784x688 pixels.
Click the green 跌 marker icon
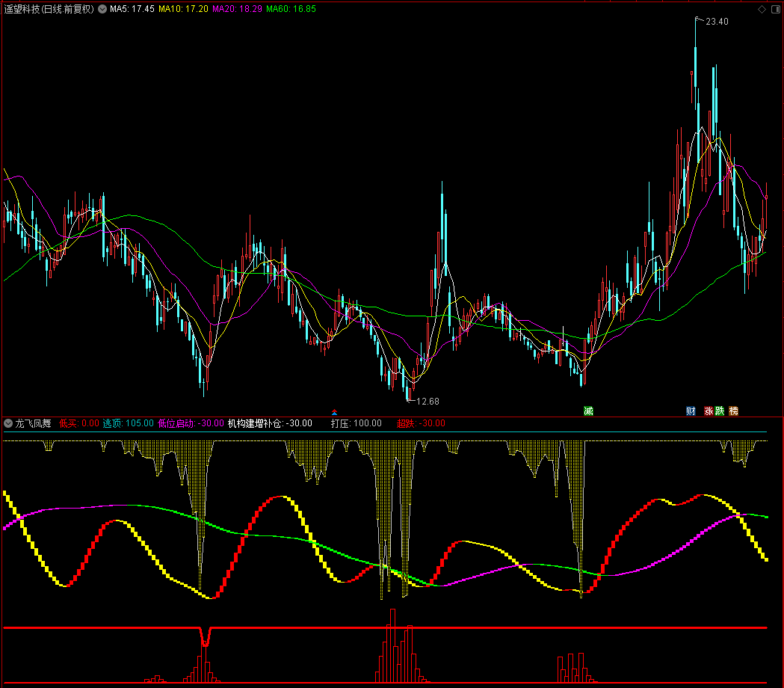[720, 411]
